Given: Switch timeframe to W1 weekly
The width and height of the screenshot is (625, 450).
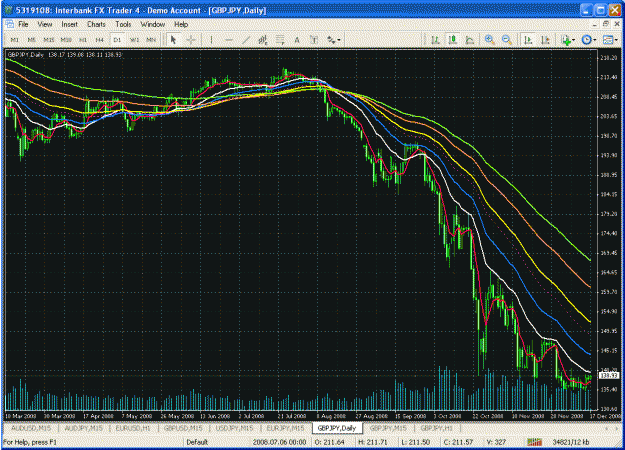Looking at the screenshot, I should 134,40.
